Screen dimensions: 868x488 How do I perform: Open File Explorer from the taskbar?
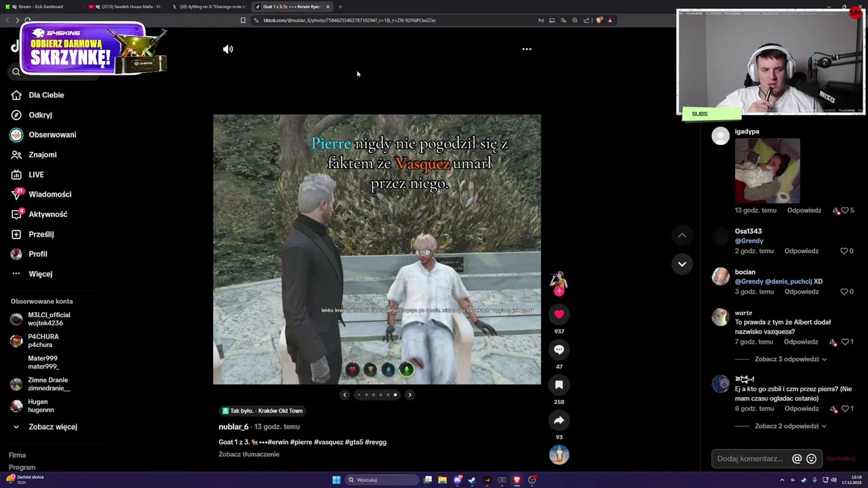click(442, 480)
